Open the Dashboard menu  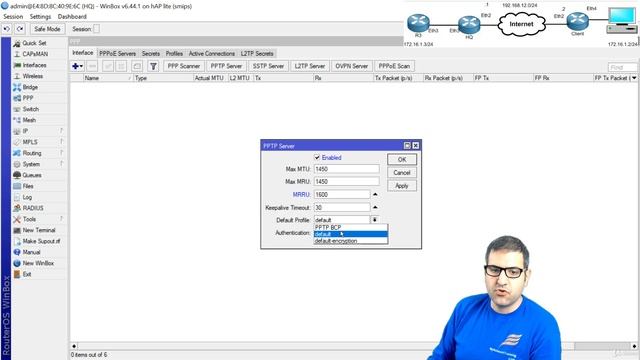(72, 17)
